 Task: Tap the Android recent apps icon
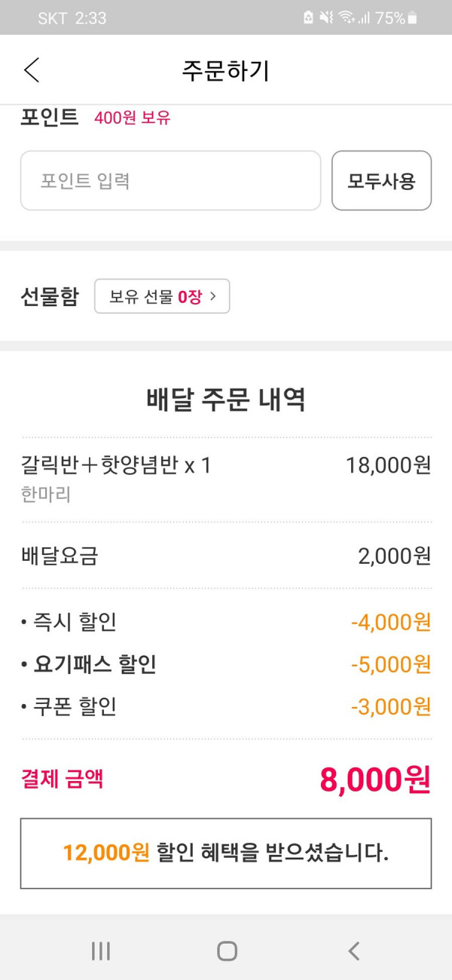tap(100, 951)
